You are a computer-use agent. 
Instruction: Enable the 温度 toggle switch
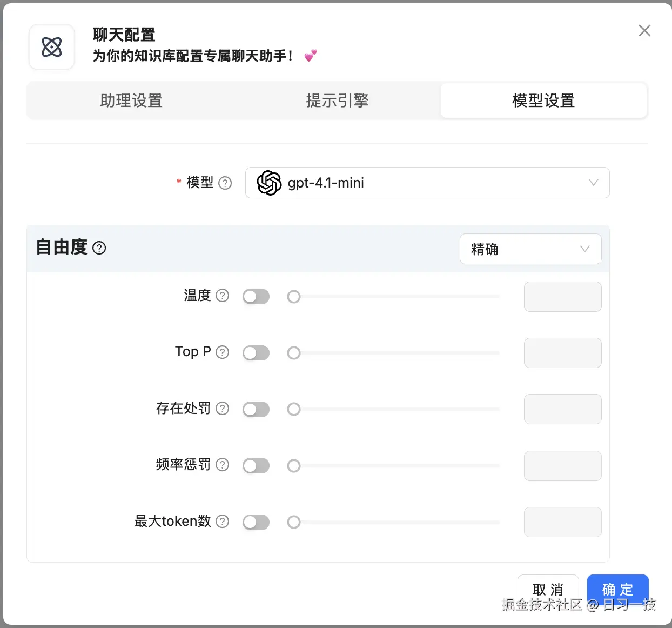[x=256, y=296]
